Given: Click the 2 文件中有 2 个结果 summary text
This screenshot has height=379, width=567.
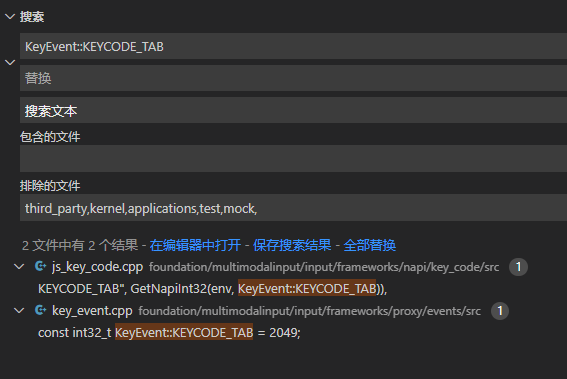Looking at the screenshot, I should 80,245.
